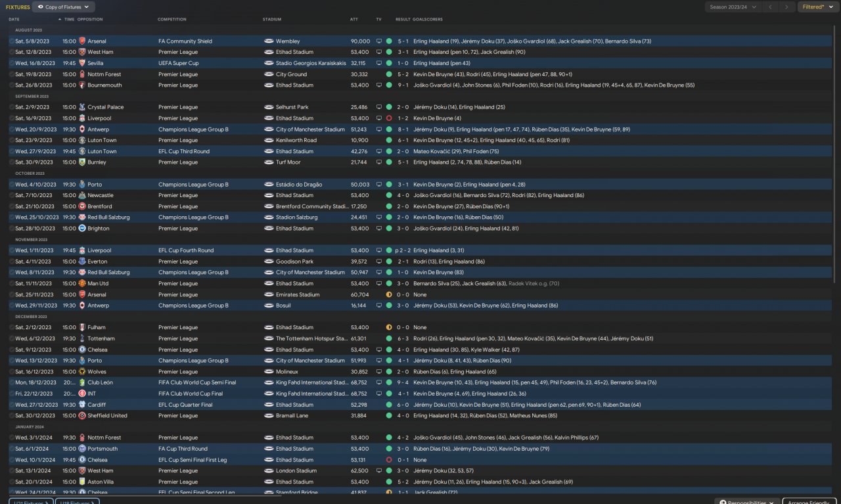Click the stadium icon beside Goodison Park
The width and height of the screenshot is (841, 504).
(269, 262)
